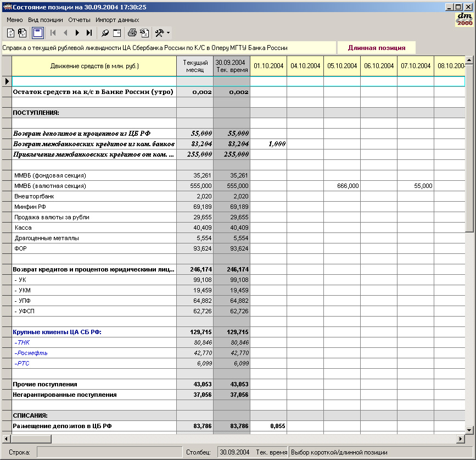Click the 1,000 cell under 01.10.2004
The width and height of the screenshot is (476, 460).
(268, 144)
